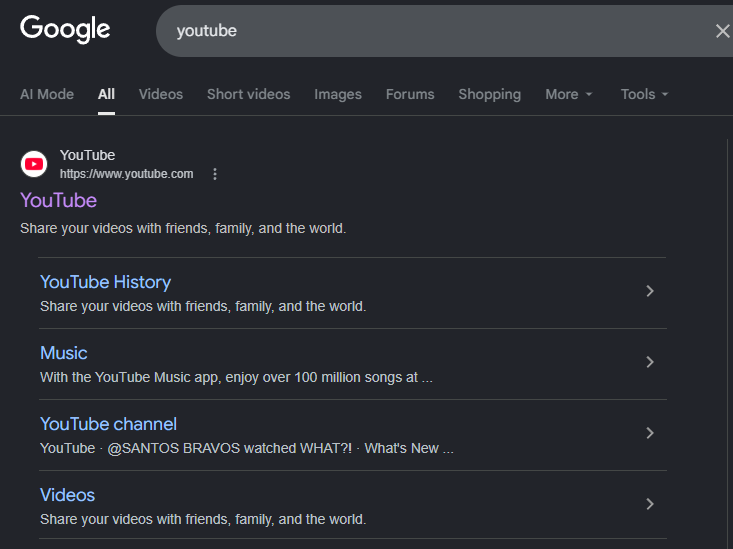Screen dimensions: 733x549
Task: Click the YouTube favicon in the result
Action: pyautogui.click(x=34, y=164)
